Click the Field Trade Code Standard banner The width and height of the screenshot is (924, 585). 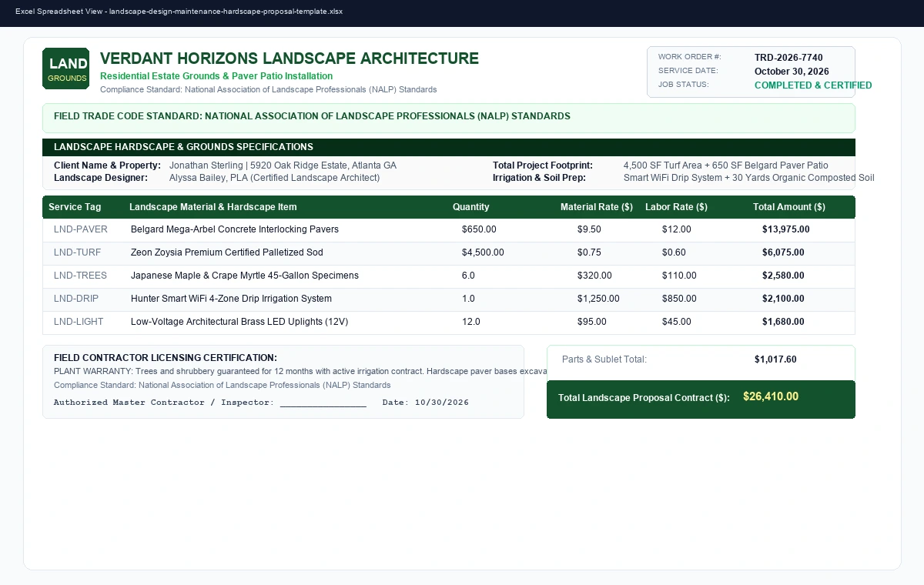click(449, 117)
